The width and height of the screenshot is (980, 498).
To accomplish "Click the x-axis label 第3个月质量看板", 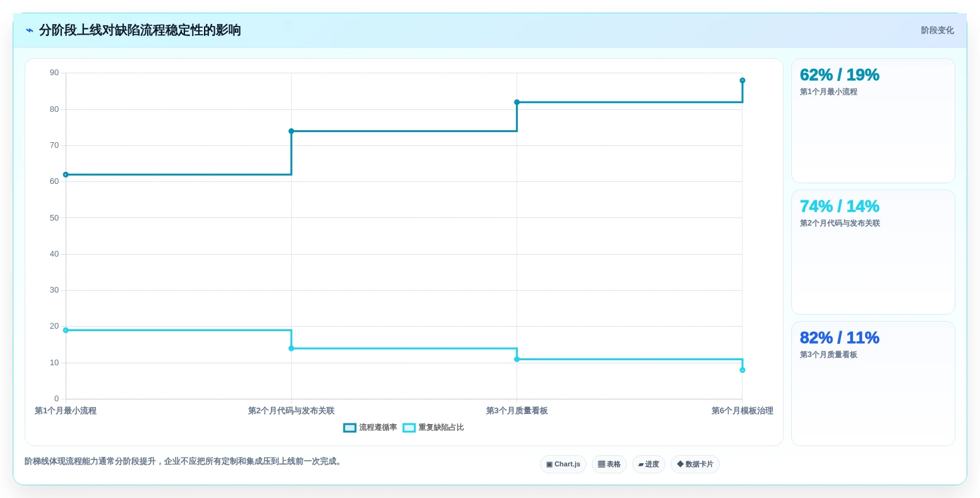I will click(517, 411).
